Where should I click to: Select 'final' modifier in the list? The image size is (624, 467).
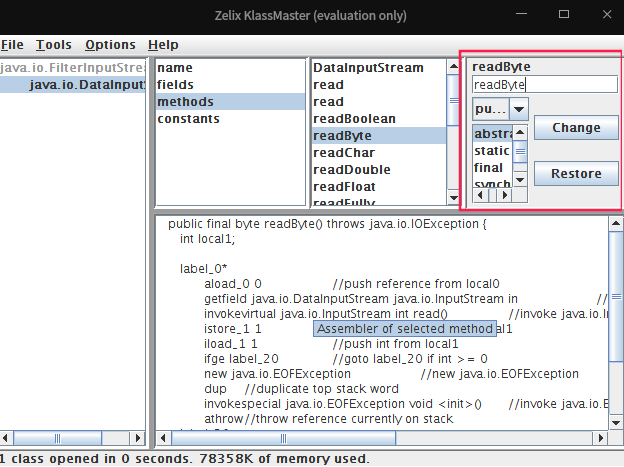(x=493, y=168)
